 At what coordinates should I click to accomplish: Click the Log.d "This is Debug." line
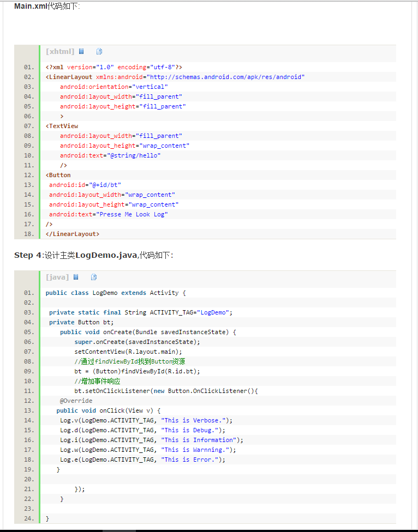[x=142, y=431]
